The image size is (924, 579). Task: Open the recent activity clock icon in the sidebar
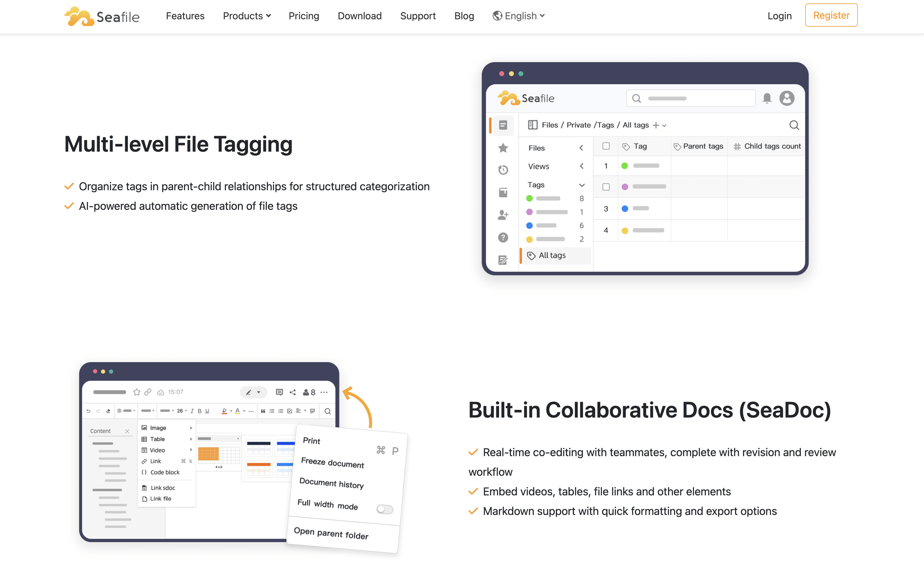(x=503, y=170)
